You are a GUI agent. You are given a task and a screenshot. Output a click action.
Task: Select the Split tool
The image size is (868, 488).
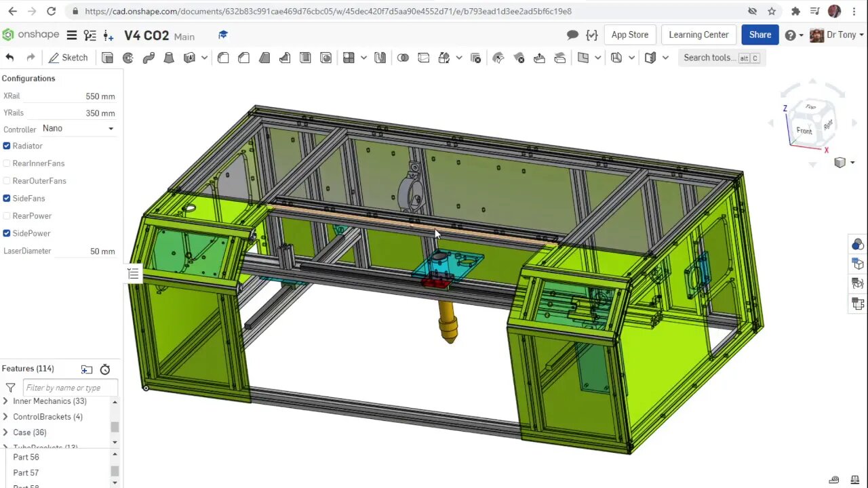[x=424, y=58]
